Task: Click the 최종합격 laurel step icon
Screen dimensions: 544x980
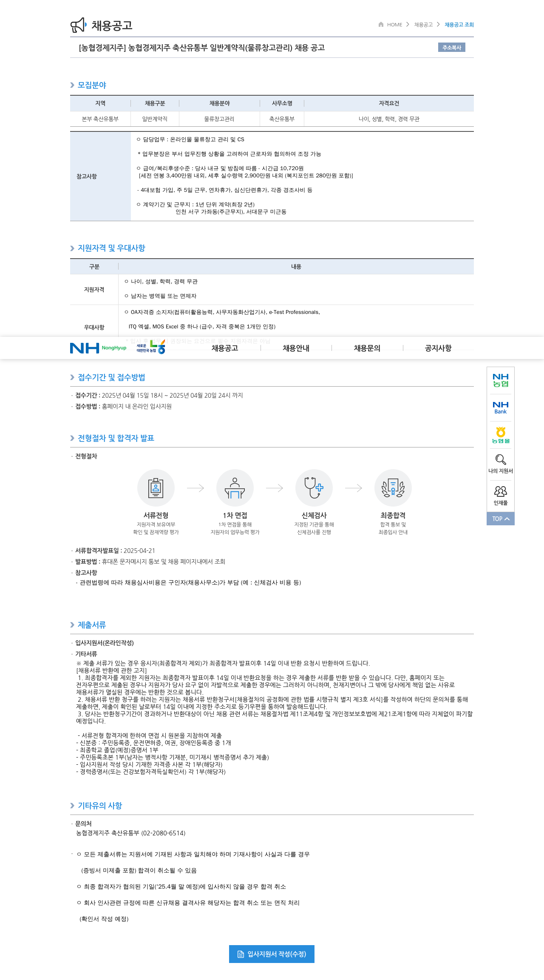Action: click(393, 488)
